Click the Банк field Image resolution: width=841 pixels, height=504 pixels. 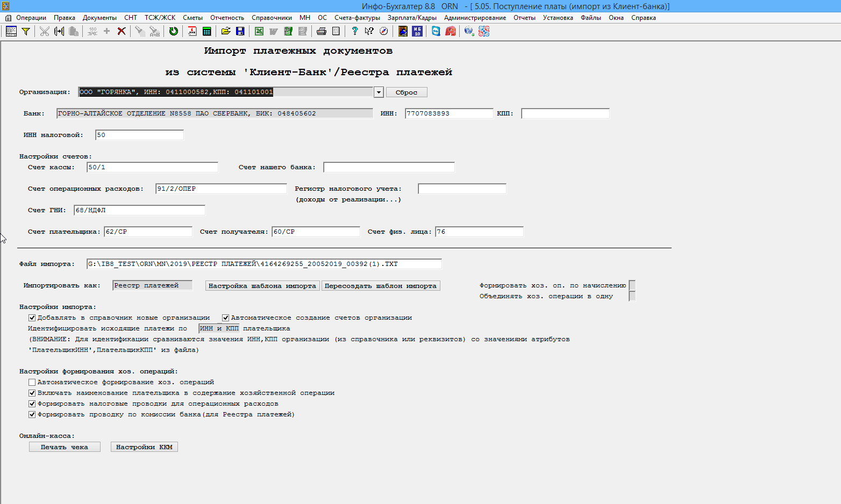(215, 113)
